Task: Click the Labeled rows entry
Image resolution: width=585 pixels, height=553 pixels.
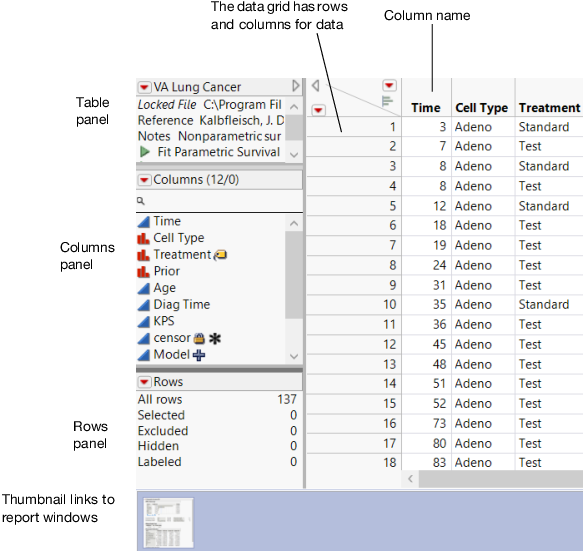Action: click(218, 462)
